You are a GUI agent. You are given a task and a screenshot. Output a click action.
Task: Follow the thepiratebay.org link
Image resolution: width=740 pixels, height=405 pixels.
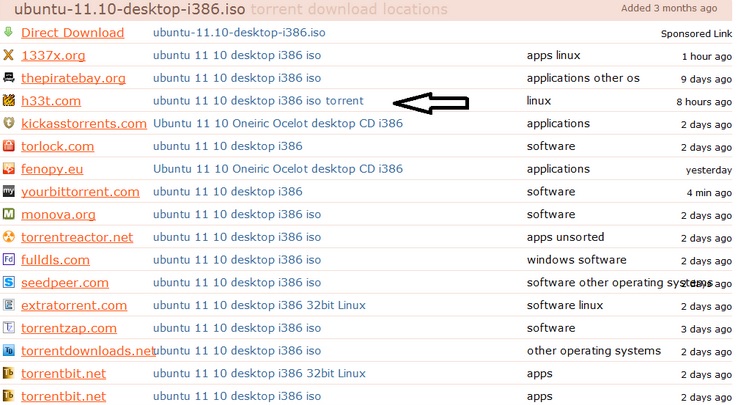click(x=73, y=78)
